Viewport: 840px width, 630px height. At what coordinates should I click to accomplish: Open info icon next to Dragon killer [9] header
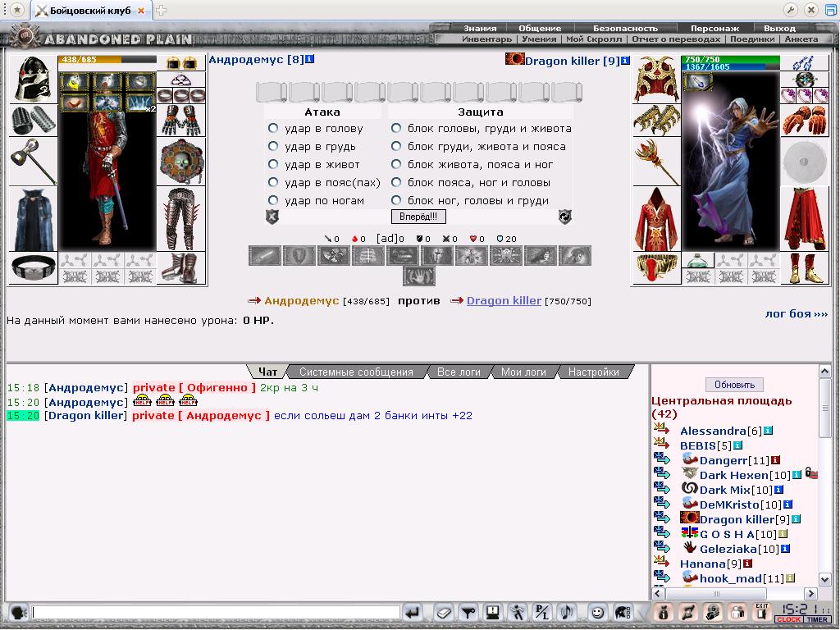pos(625,61)
